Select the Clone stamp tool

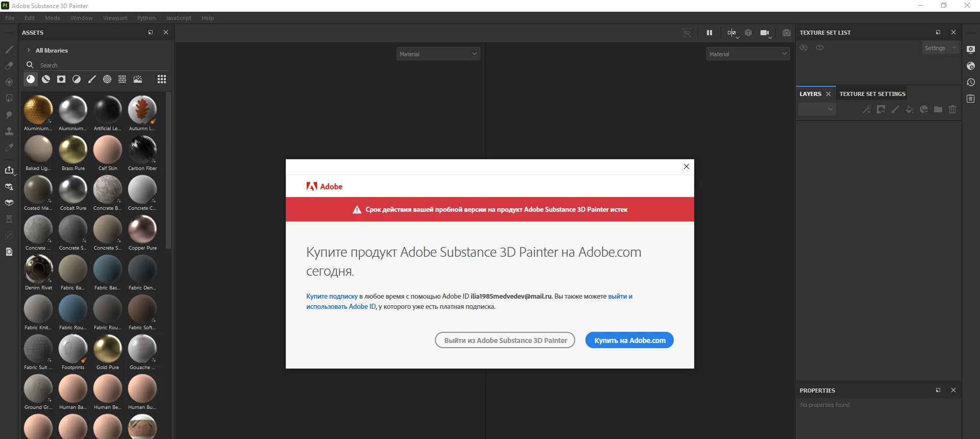(9, 131)
